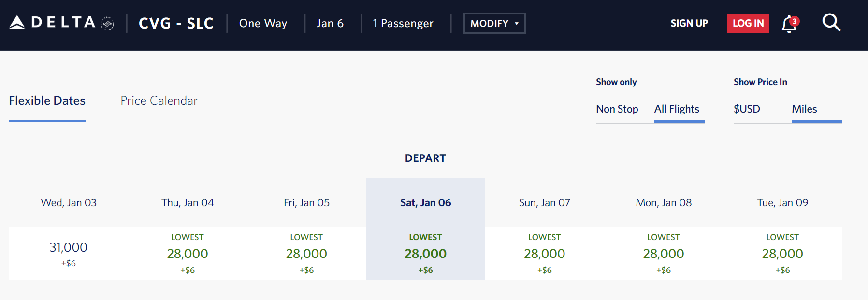Image resolution: width=868 pixels, height=300 pixels.
Task: Switch to Price Calendar tab
Action: [159, 100]
